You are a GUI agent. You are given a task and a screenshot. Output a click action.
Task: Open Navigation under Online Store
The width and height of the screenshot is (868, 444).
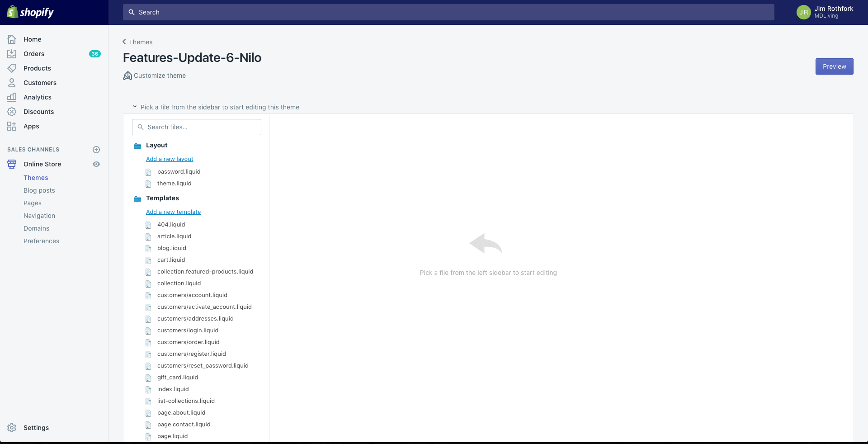[39, 216]
